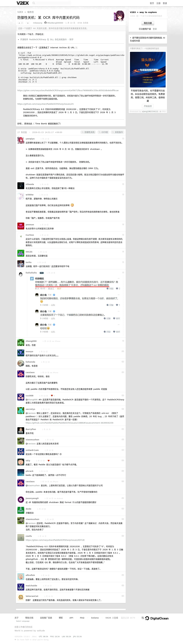This screenshot has height=644, width=183.
Task: Open the 程序员 node breadcrumb
Action: click(x=30, y=12)
